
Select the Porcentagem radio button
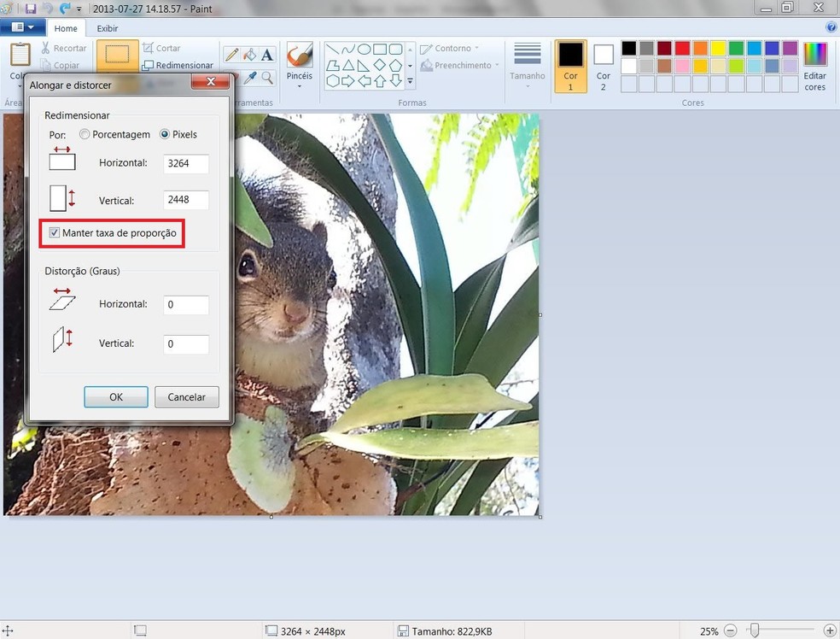(x=85, y=135)
